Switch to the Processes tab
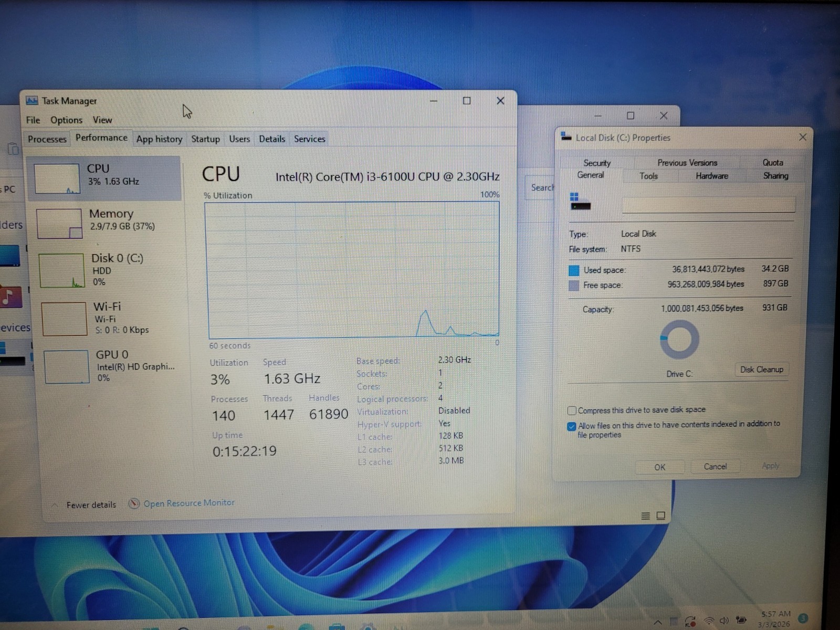This screenshot has height=630, width=840. 47,139
